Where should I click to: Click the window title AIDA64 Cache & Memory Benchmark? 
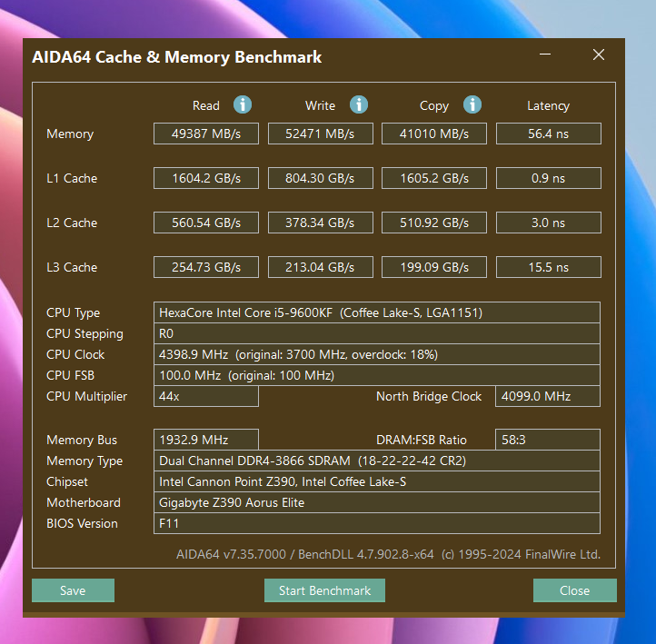point(177,57)
